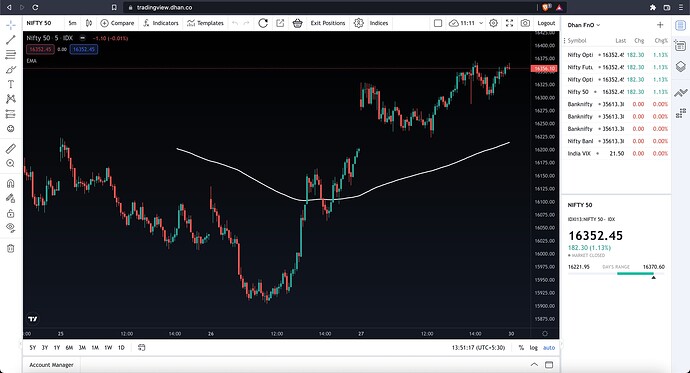Toggle lock all drawing tools
Screen dimensions: 690x373
click(11, 213)
